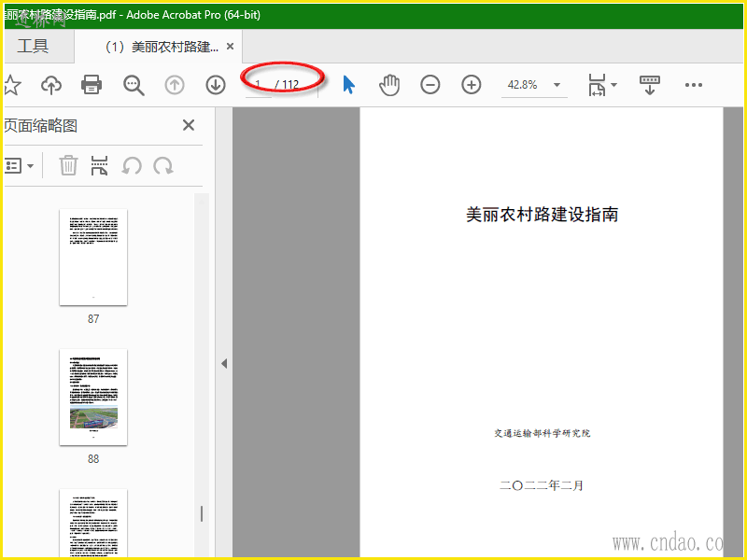
Task: Click the extract/organize pages icon in thumbnail panel
Action: (99, 166)
